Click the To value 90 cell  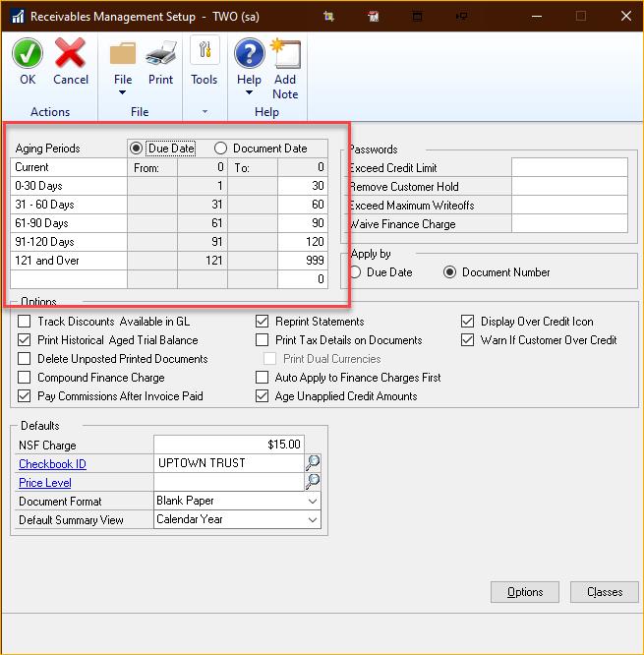pos(303,223)
